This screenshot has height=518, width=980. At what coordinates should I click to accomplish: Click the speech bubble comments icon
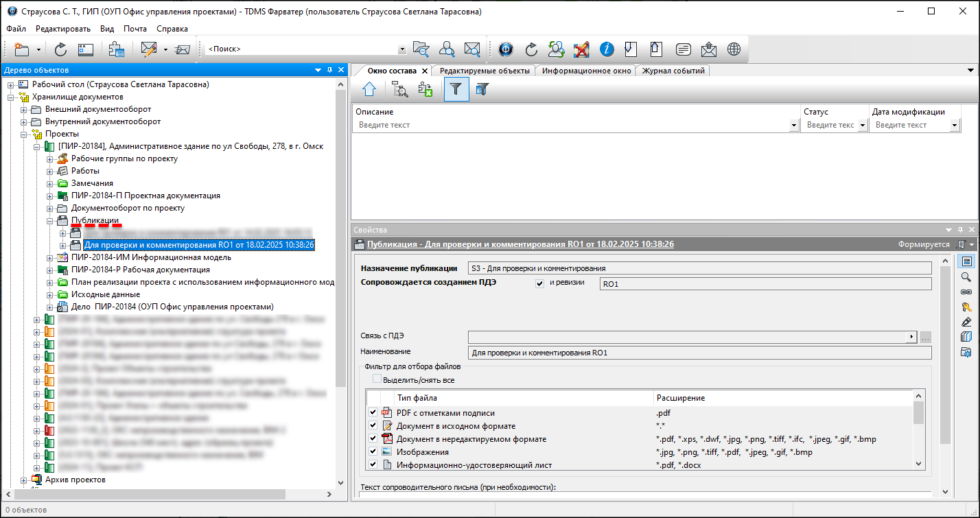click(683, 49)
